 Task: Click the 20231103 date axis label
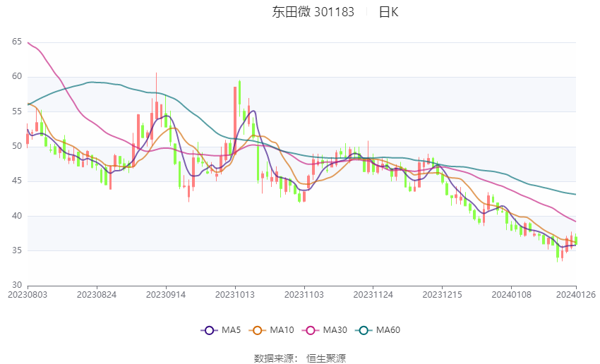point(304,295)
